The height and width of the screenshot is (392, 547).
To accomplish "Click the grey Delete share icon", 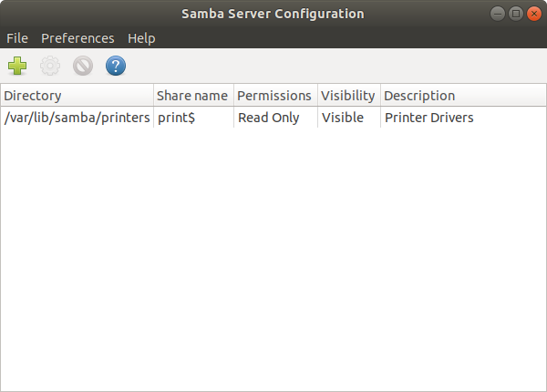I will [x=83, y=66].
